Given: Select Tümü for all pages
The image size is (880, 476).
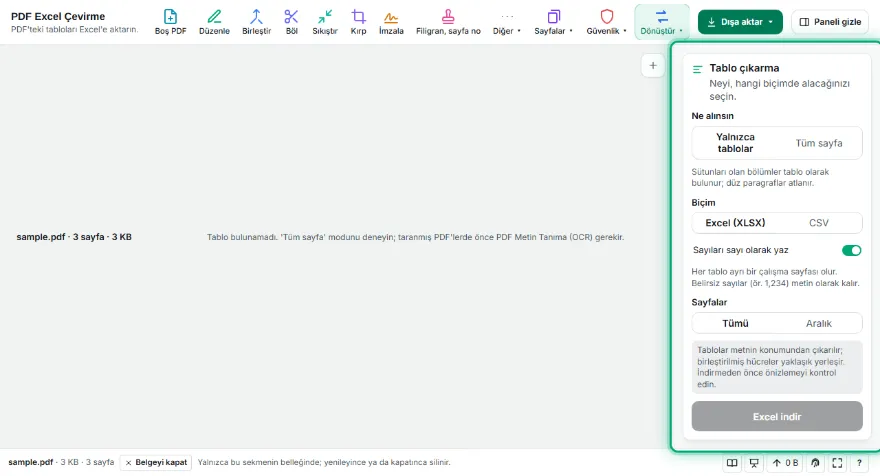Looking at the screenshot, I should [735, 323].
